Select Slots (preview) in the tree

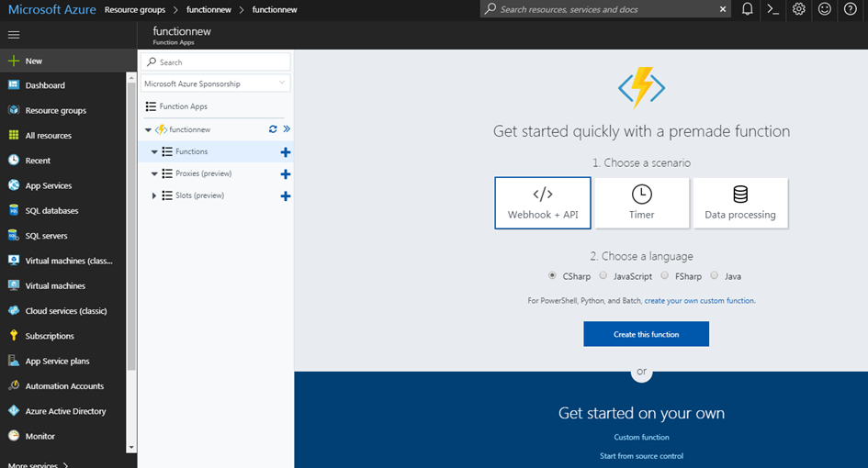click(x=200, y=195)
